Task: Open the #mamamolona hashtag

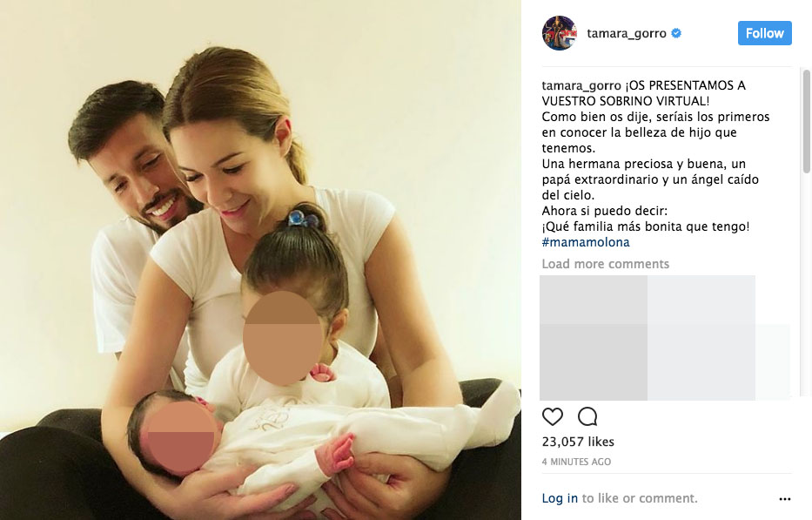Action: point(586,242)
